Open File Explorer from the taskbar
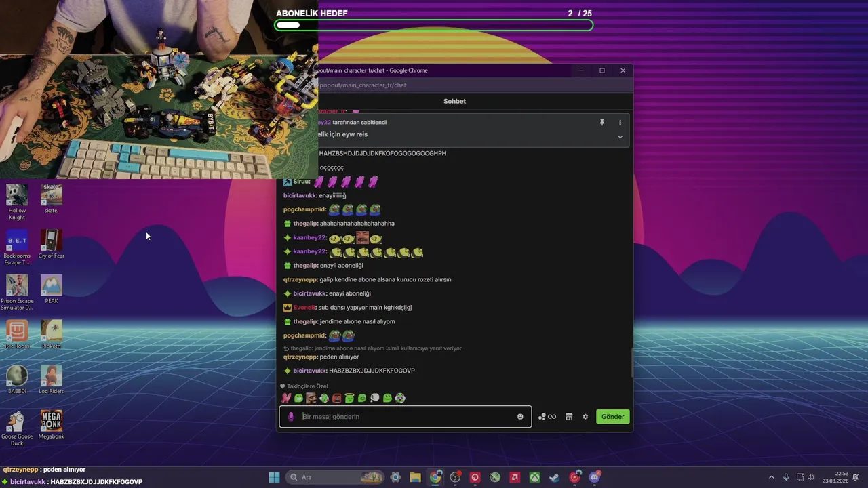 click(x=415, y=477)
